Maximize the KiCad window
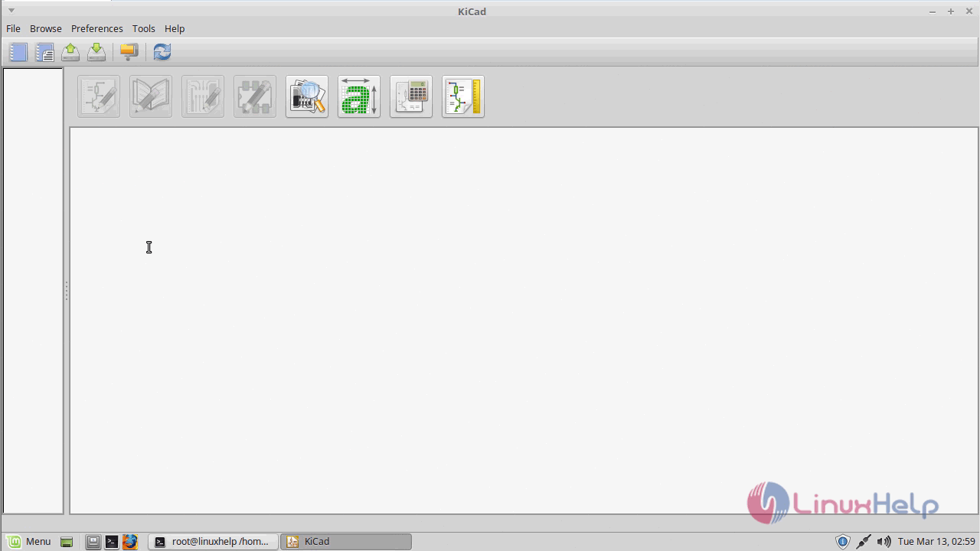This screenshot has width=980, height=551. tap(951, 11)
